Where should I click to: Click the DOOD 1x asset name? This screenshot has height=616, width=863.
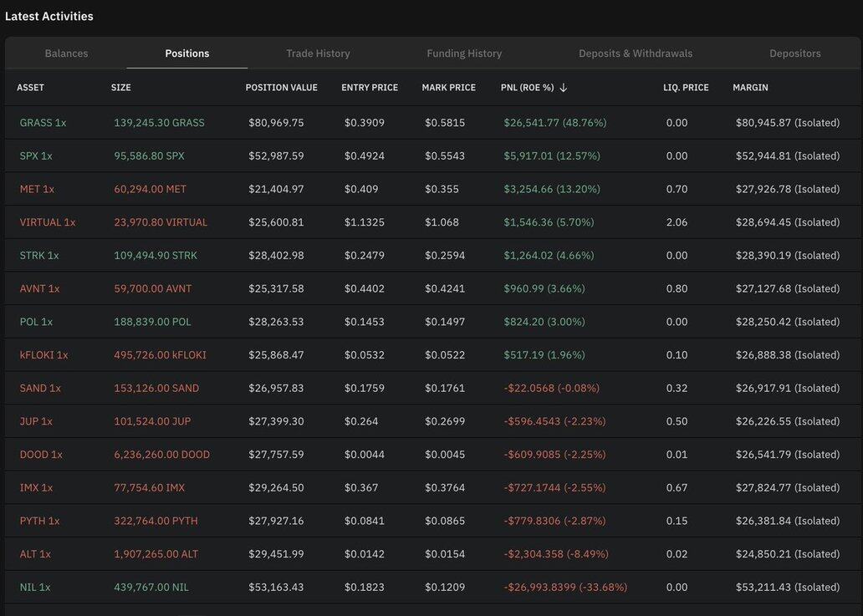(x=41, y=455)
